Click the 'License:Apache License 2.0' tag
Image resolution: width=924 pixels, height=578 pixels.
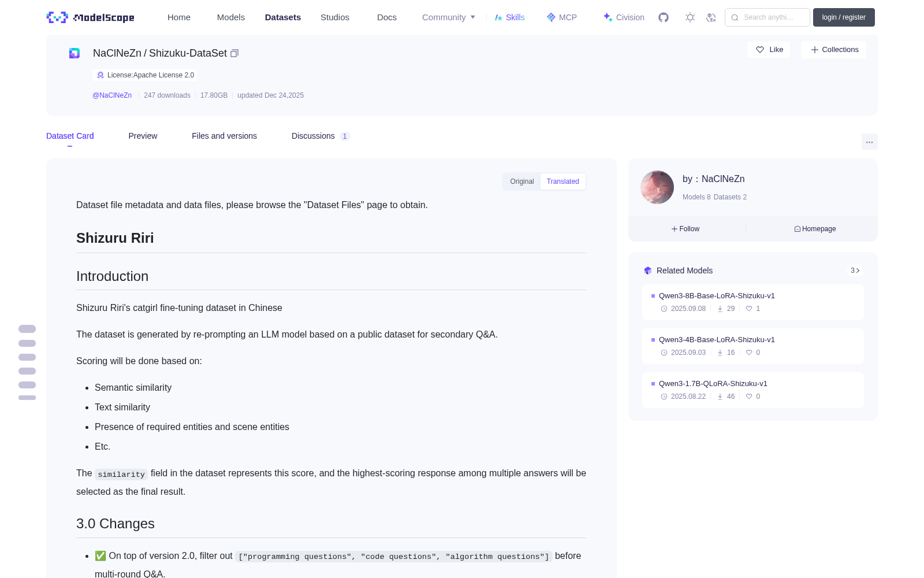pyautogui.click(x=145, y=75)
